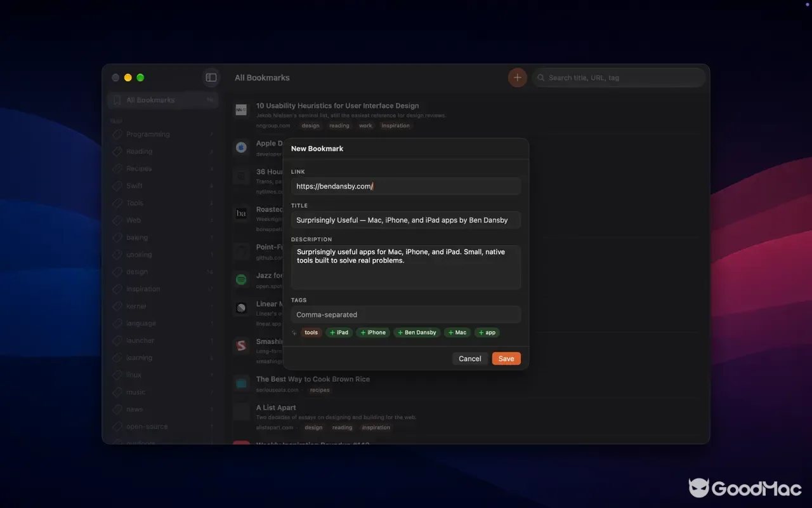Click the orange plus add-bookmark button
812x508 pixels.
[518, 77]
